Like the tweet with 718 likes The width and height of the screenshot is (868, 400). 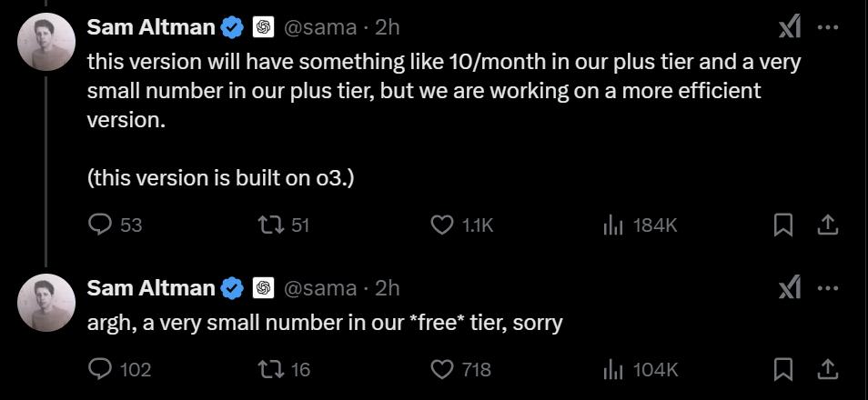441,369
